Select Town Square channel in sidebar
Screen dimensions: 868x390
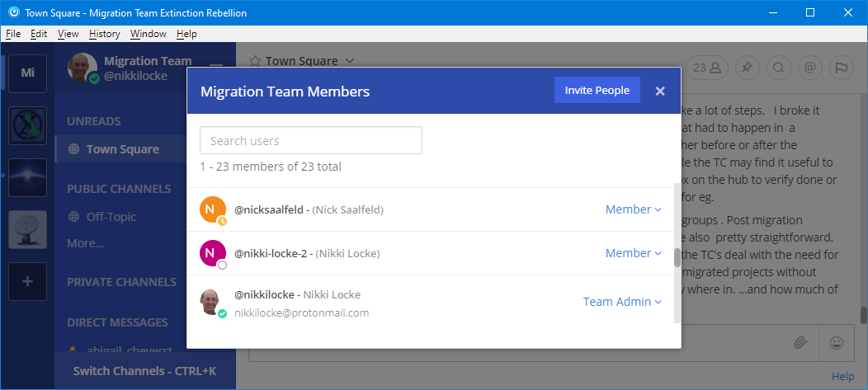click(120, 148)
